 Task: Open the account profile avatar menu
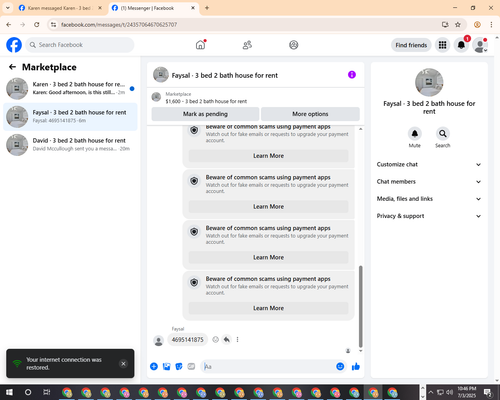click(480, 45)
